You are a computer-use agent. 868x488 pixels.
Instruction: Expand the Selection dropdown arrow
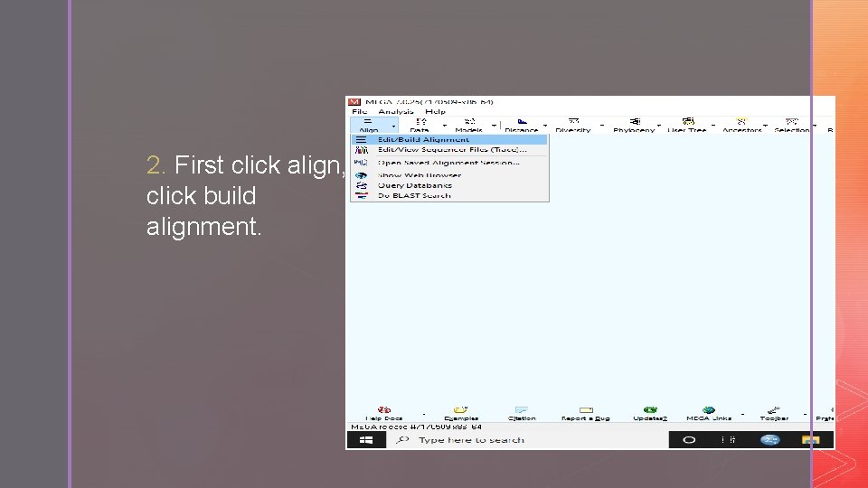[815, 126]
